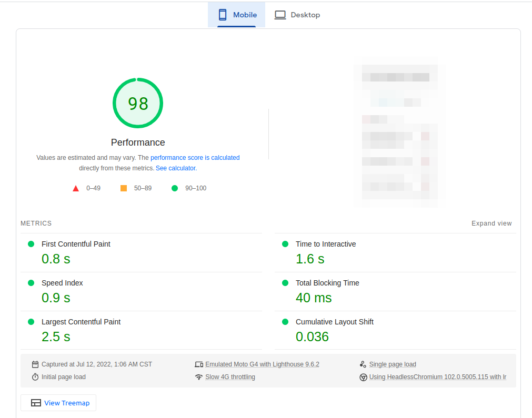Image resolution: width=532 pixels, height=418 pixels.
Task: Open the 'performance score is calculated' link
Action: click(x=195, y=158)
